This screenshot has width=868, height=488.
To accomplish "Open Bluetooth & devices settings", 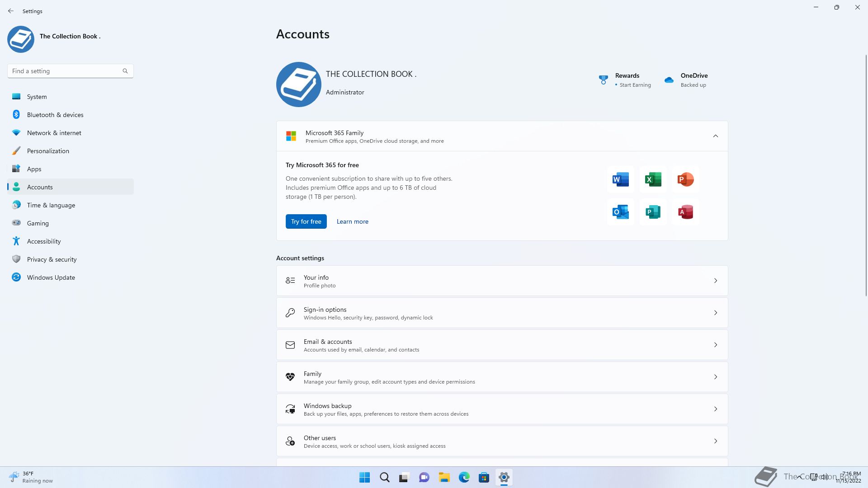I will pyautogui.click(x=71, y=115).
